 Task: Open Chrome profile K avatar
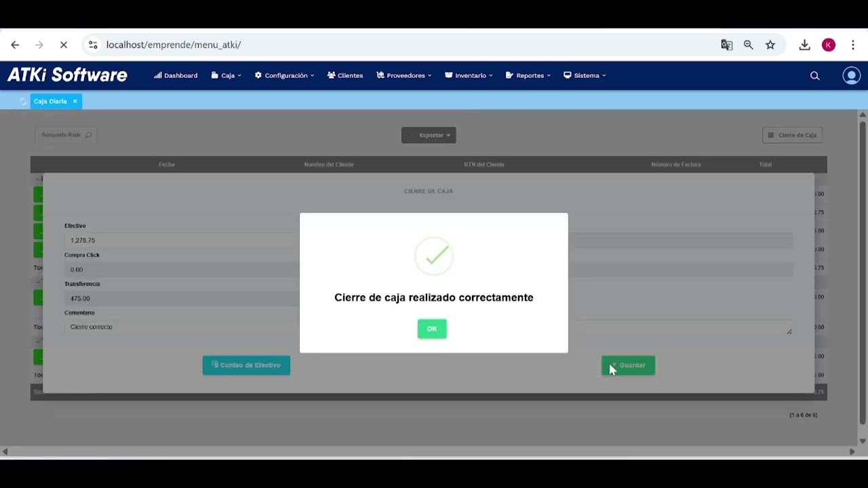(x=829, y=45)
